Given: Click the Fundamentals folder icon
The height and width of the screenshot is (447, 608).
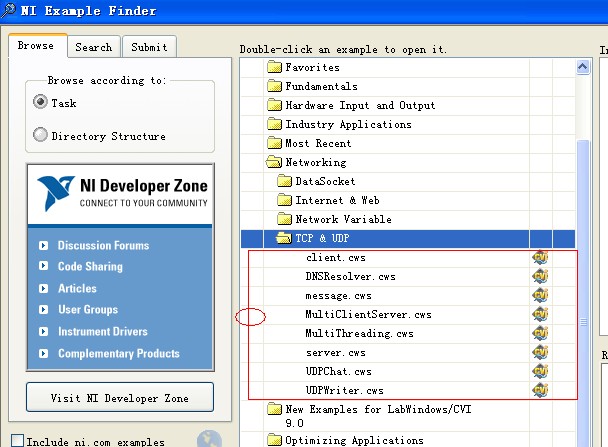Looking at the screenshot, I should coord(275,86).
